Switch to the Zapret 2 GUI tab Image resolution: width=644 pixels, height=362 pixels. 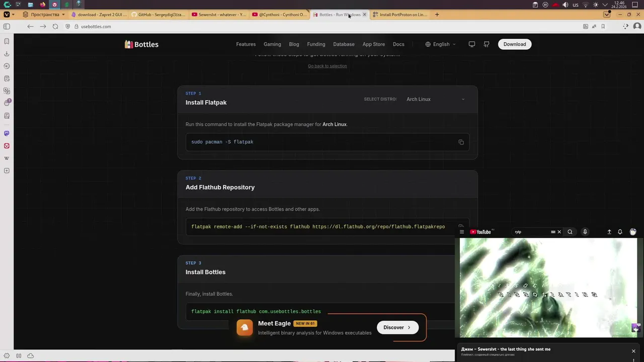(x=98, y=15)
